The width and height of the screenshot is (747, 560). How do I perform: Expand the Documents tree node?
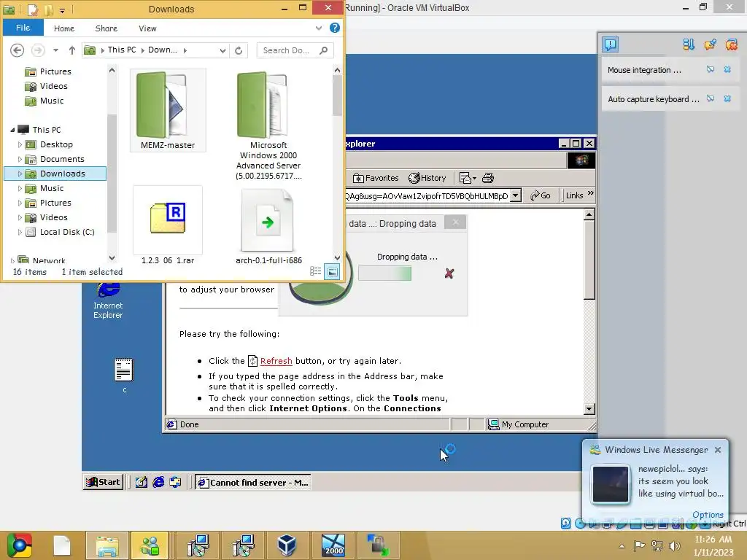point(20,159)
